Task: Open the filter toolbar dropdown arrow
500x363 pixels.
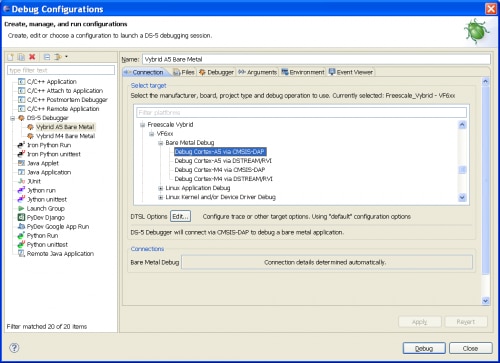Action: tap(66, 57)
